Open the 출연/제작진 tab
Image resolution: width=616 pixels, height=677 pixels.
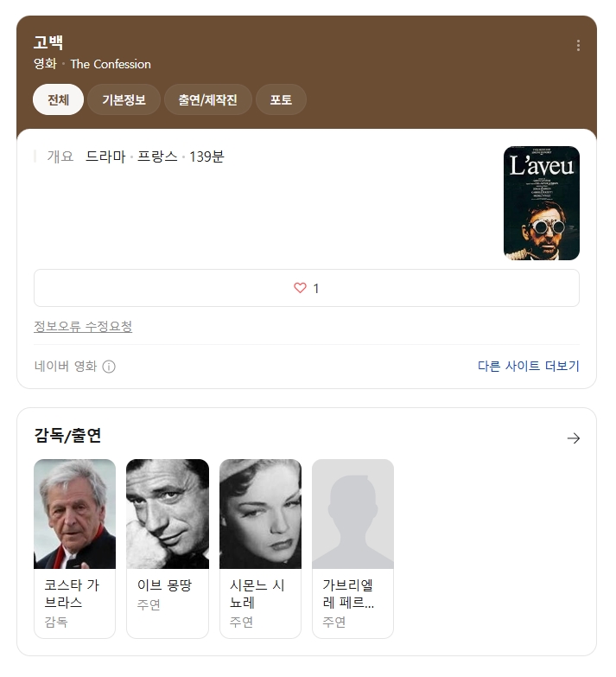click(207, 99)
